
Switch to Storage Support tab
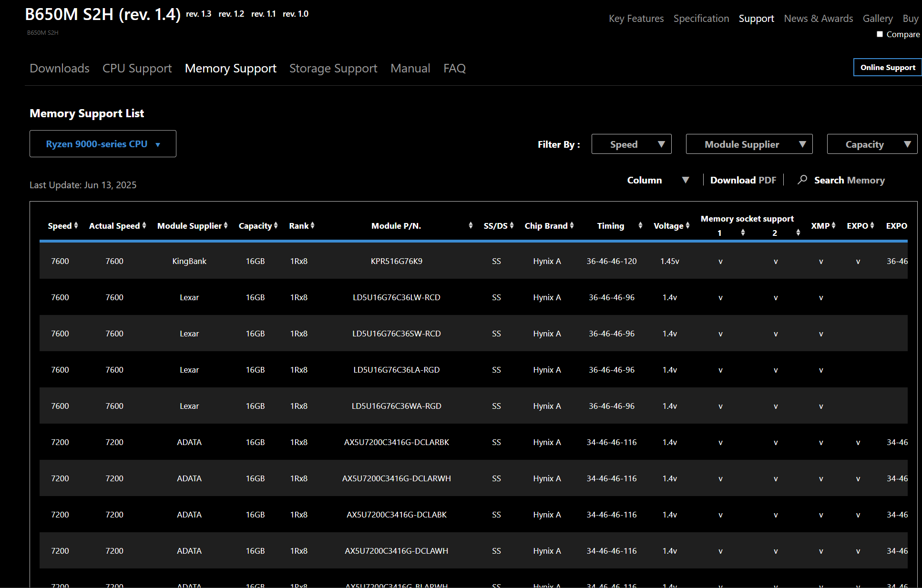pos(333,68)
